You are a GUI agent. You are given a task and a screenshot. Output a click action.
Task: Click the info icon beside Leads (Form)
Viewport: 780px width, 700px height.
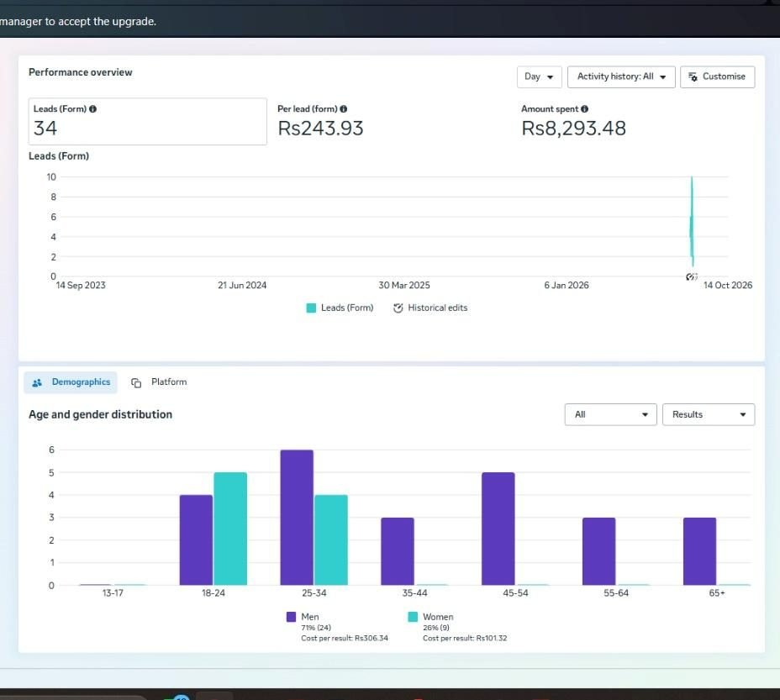[92, 109]
